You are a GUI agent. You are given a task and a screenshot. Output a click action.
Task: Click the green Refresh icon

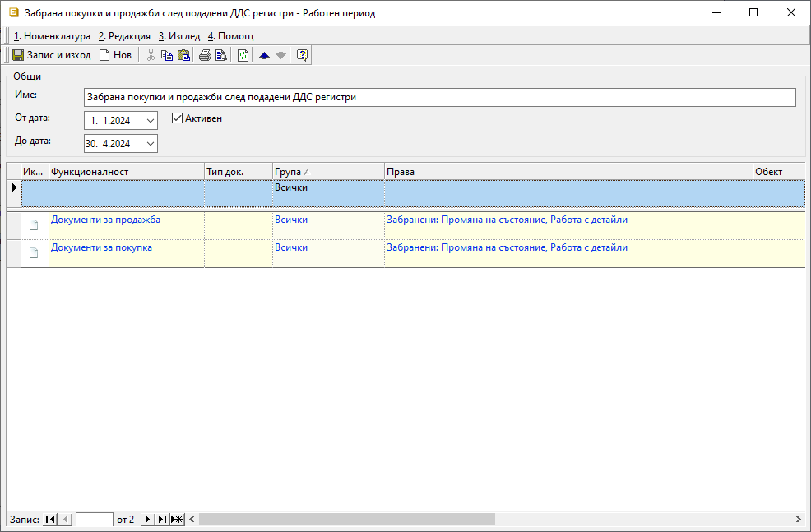point(243,56)
